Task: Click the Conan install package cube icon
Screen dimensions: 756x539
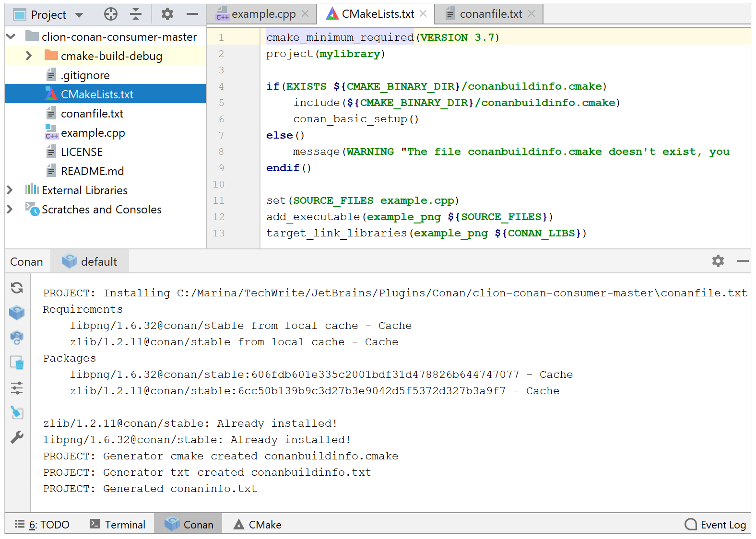Action: [17, 313]
